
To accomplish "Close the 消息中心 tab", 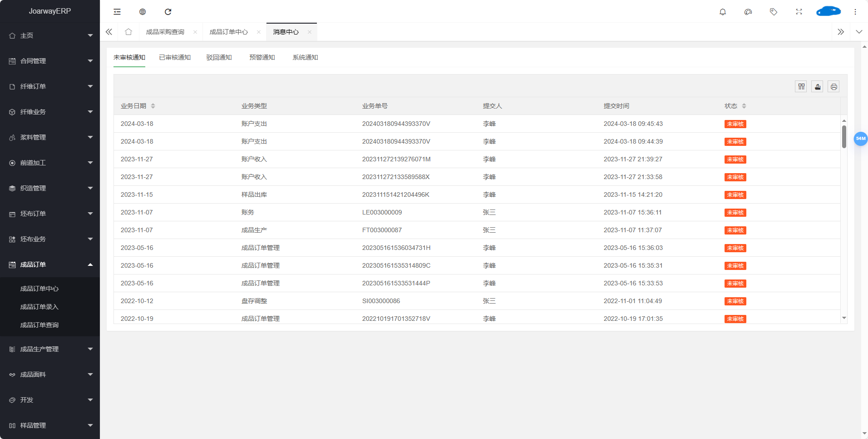I will [310, 32].
